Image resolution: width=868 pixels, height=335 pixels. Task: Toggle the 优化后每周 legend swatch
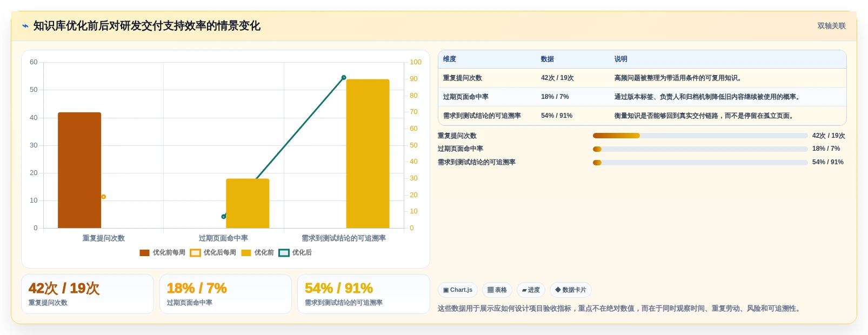click(x=195, y=253)
